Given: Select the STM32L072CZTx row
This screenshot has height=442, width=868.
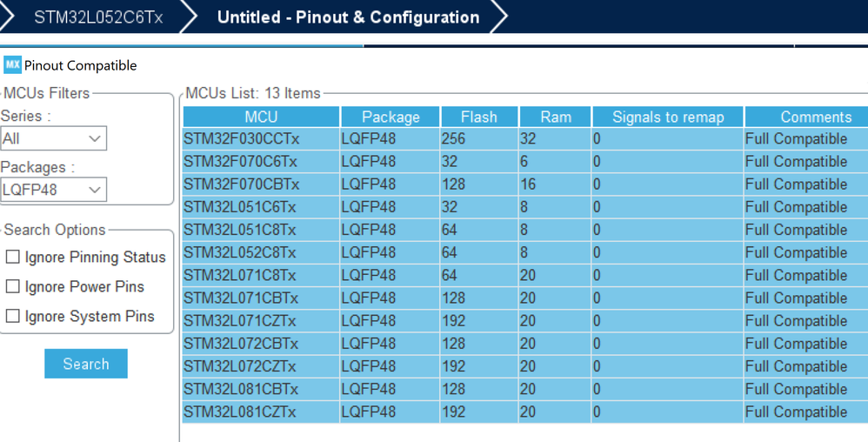Looking at the screenshot, I should [x=525, y=366].
